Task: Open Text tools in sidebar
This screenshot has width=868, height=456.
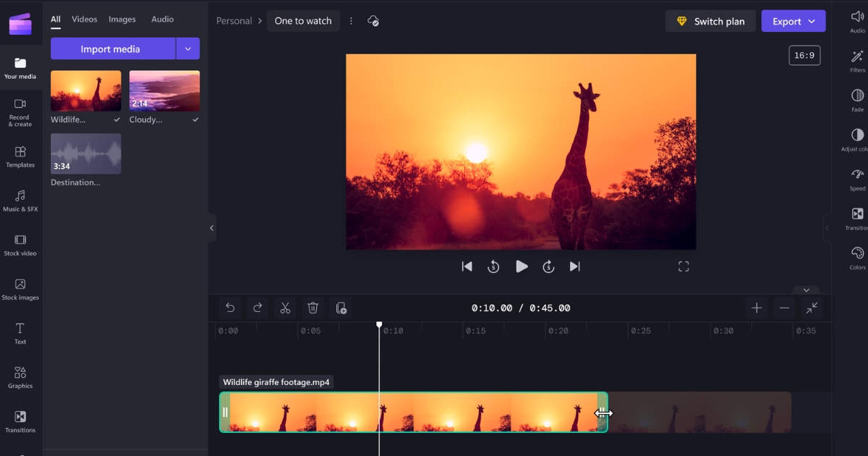Action: point(20,334)
